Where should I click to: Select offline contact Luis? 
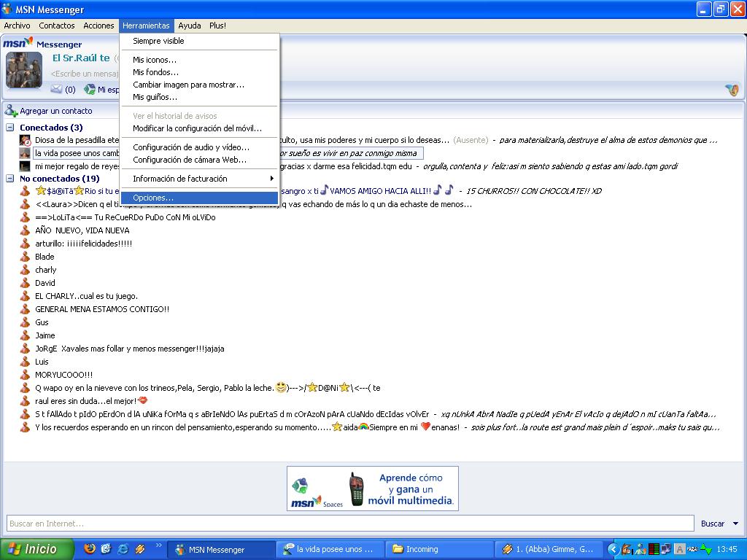pos(42,362)
